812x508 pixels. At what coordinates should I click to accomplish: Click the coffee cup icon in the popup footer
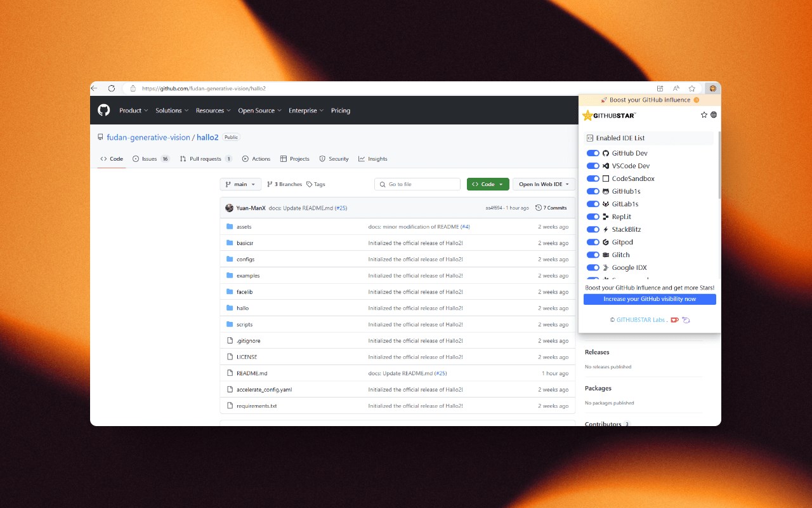point(675,320)
